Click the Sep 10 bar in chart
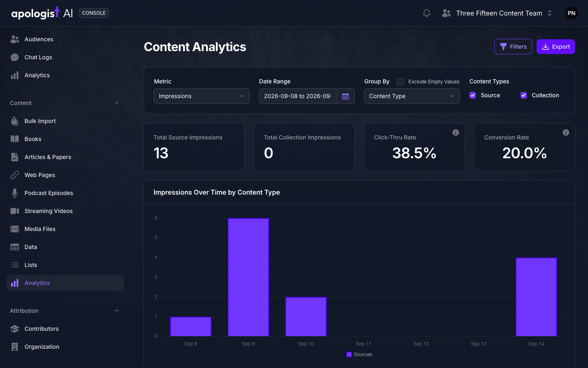The image size is (588, 368). [x=306, y=316]
